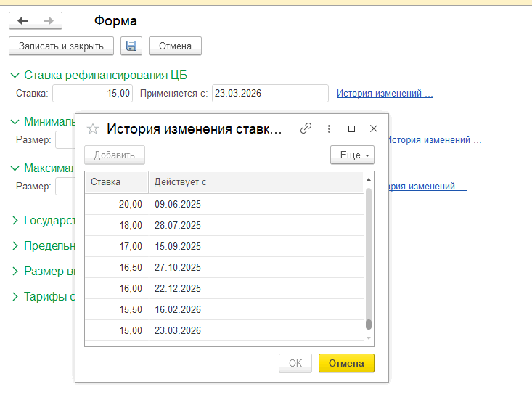Viewport: 532px width, 408px height.
Task: Close the history dialog with X
Action: [374, 128]
